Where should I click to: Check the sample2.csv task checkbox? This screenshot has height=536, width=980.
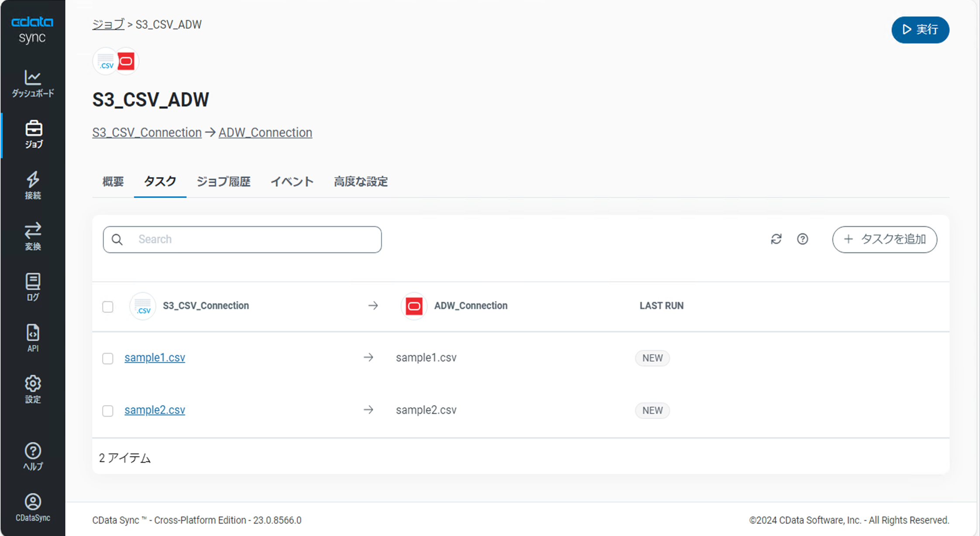(x=108, y=411)
